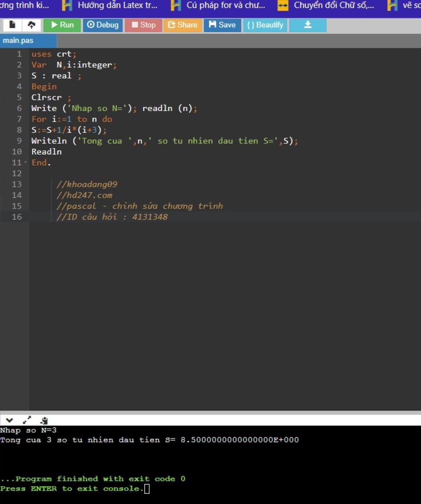Collapse the console with the chevron icon
Screen dimensions: 421x504
pyautogui.click(x=9, y=420)
